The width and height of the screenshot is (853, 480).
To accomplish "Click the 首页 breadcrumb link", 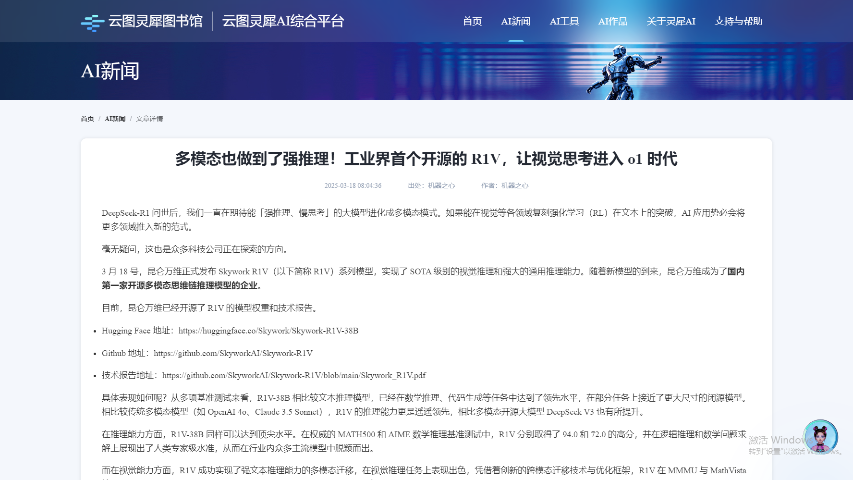I will tap(87, 119).
